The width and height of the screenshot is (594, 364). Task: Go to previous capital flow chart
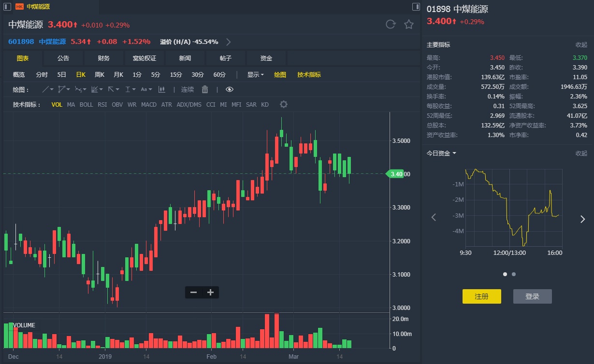pyautogui.click(x=434, y=218)
